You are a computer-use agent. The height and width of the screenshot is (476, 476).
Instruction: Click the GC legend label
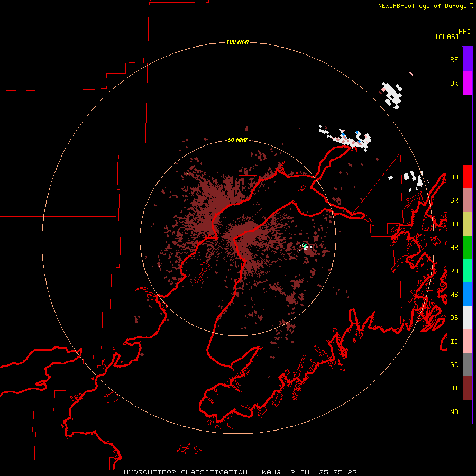pyautogui.click(x=454, y=365)
